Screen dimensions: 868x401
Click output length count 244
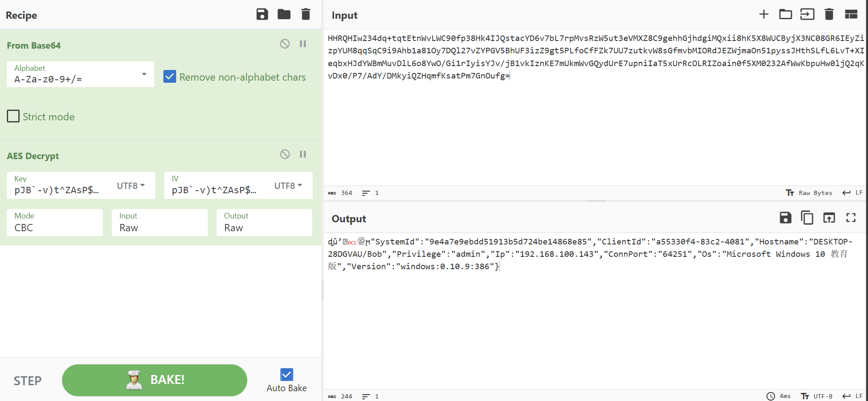[x=340, y=396]
